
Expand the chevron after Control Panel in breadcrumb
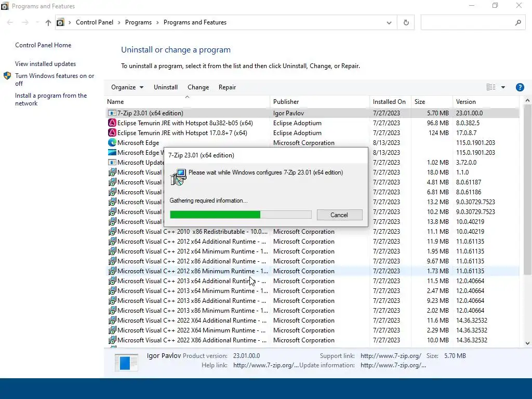119,22
